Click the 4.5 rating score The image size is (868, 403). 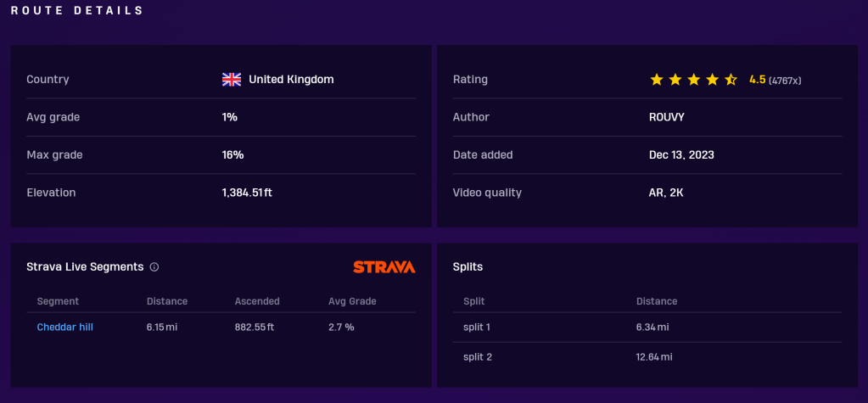click(757, 79)
